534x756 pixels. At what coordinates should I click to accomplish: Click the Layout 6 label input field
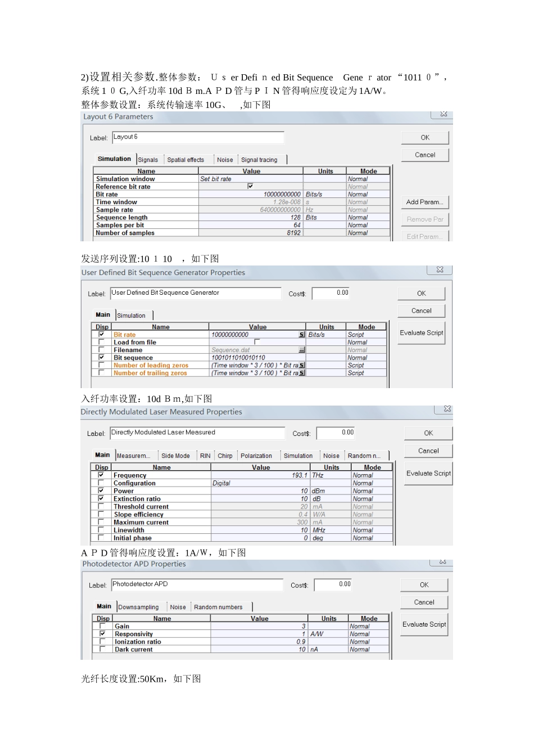198,137
